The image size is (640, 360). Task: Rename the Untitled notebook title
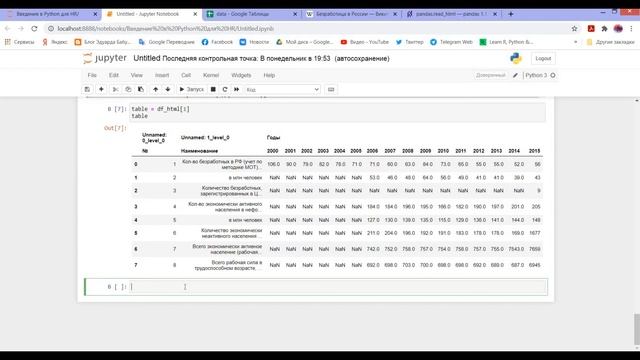pyautogui.click(x=147, y=58)
